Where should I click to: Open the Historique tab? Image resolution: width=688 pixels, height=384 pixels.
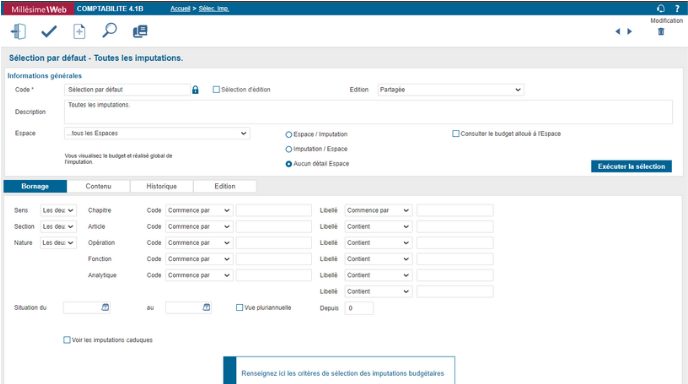click(161, 186)
